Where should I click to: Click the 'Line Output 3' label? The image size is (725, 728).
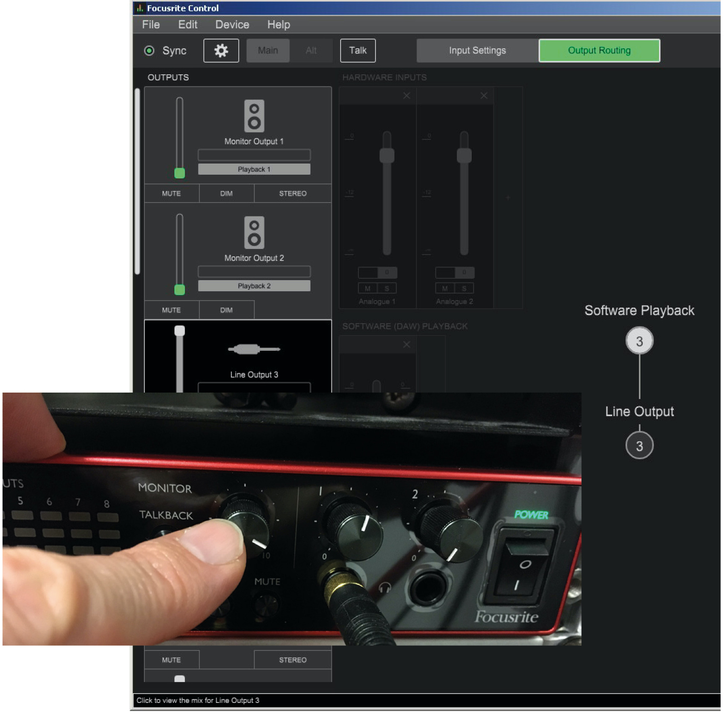point(254,374)
